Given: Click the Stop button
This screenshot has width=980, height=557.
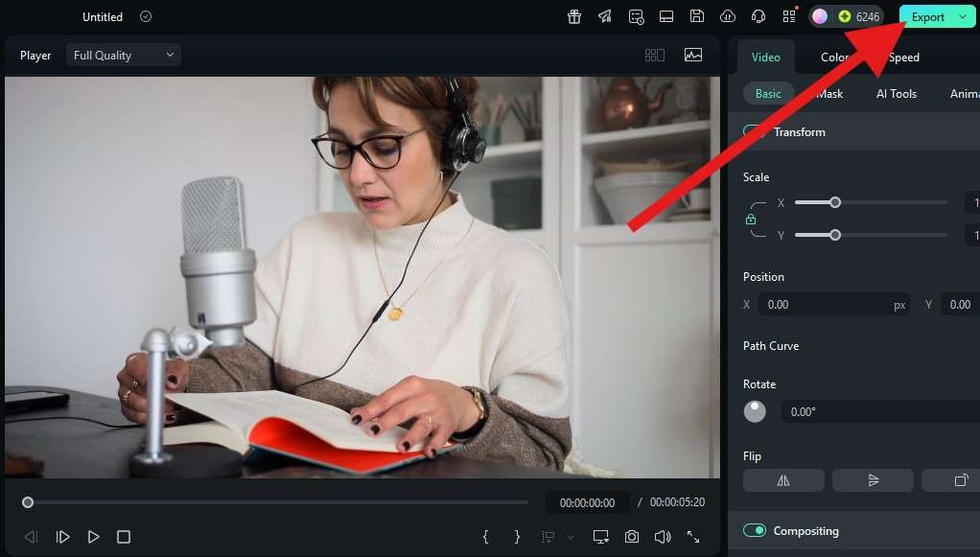Looking at the screenshot, I should click(x=124, y=537).
